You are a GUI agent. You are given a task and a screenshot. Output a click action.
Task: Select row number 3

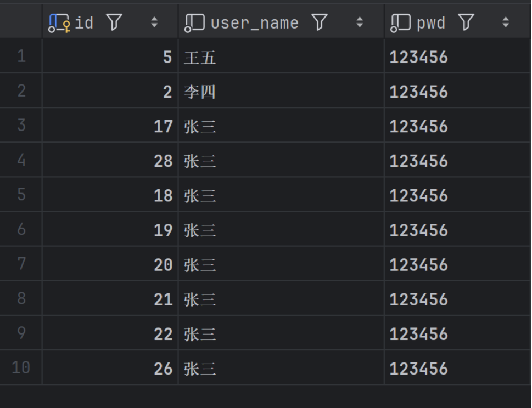(x=21, y=126)
